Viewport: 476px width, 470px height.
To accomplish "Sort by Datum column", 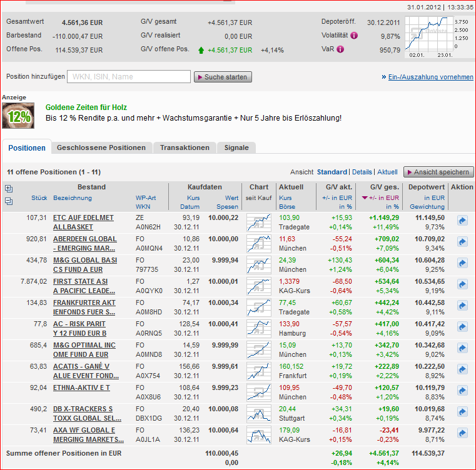I will 190,207.
